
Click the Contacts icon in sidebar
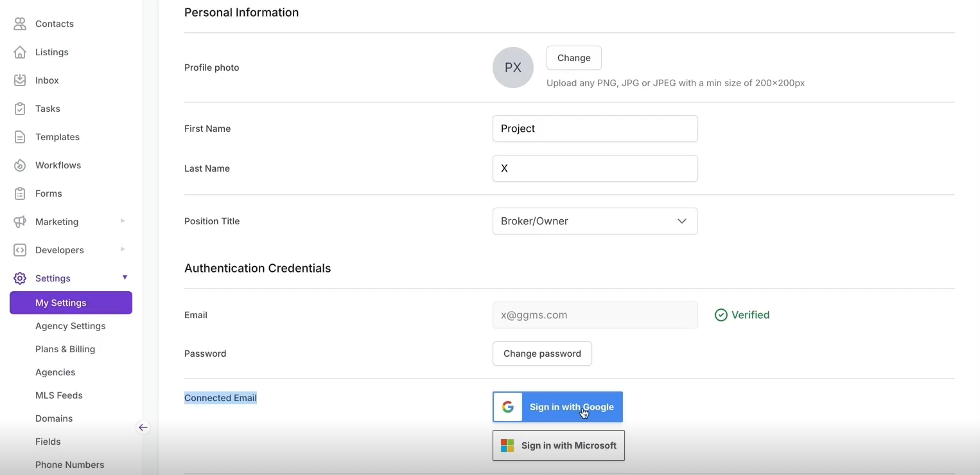pos(20,24)
